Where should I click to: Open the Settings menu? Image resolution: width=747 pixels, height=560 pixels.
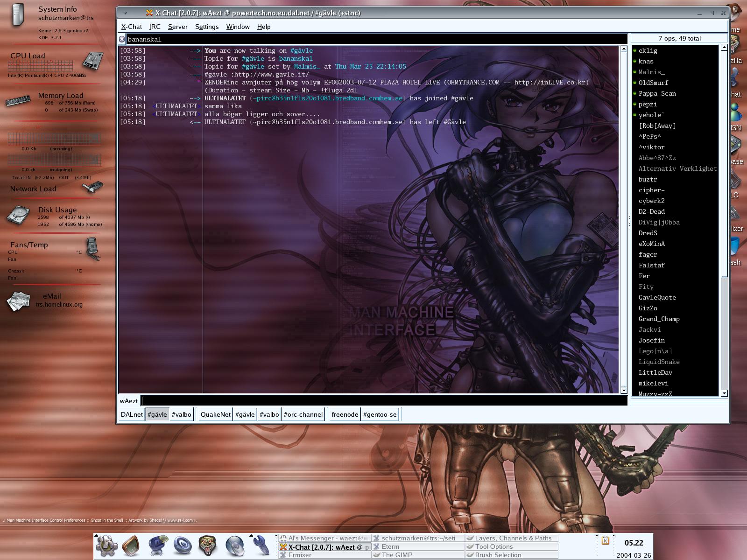pyautogui.click(x=207, y=27)
